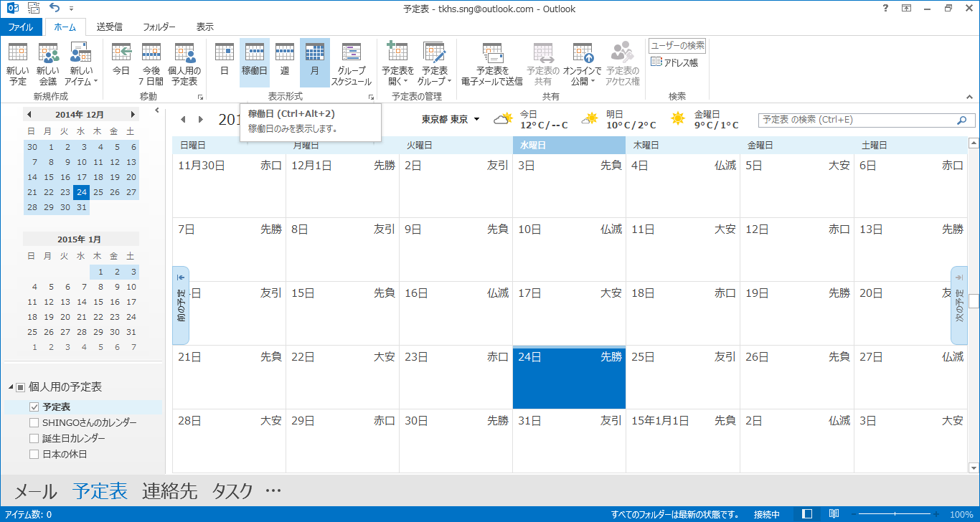Create a new appointment with 新しい予定
Image resolution: width=980 pixels, height=522 pixels.
18,64
